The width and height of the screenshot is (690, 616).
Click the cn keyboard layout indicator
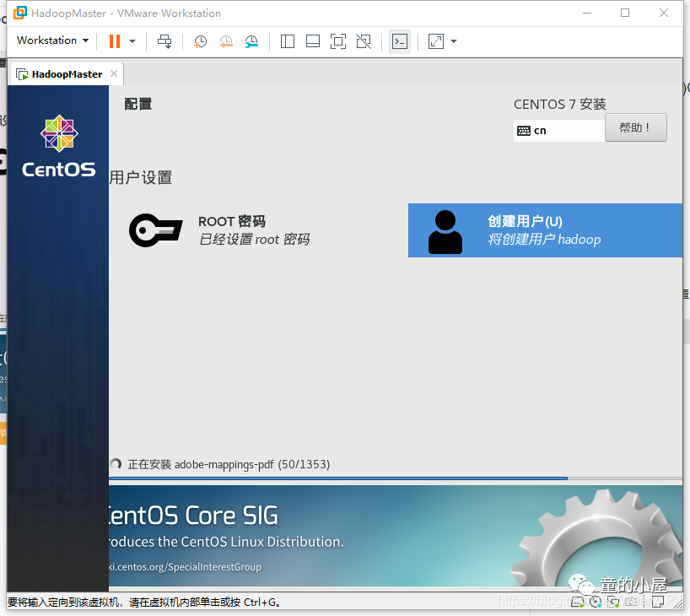559,131
